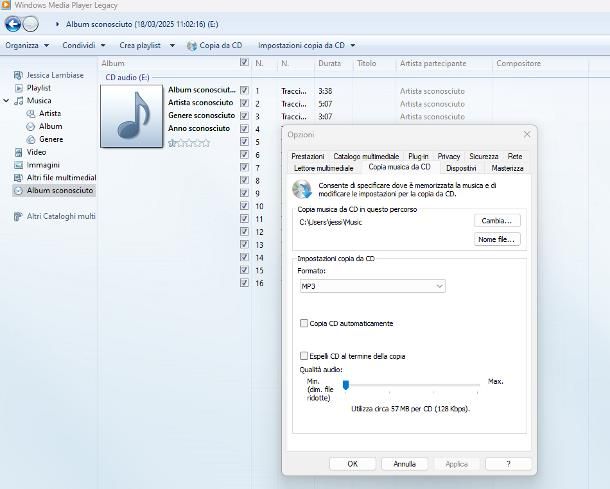The image size is (610, 489).
Task: Uncheck track 1 checkbox
Action: pyautogui.click(x=244, y=90)
